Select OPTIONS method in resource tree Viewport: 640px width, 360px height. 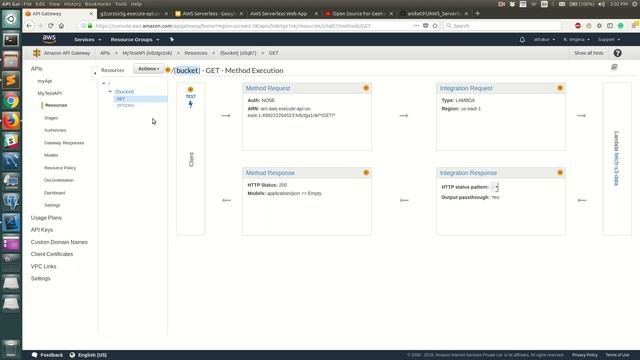point(125,105)
